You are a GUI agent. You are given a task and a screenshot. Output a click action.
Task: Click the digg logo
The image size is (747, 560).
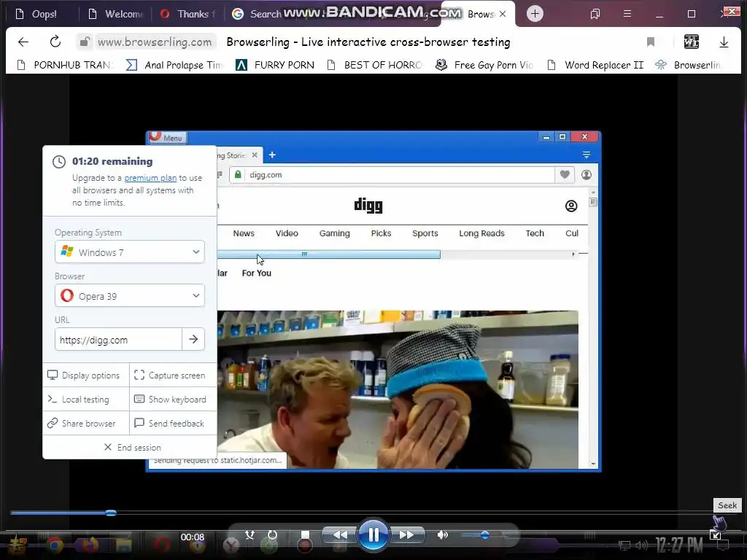click(368, 205)
